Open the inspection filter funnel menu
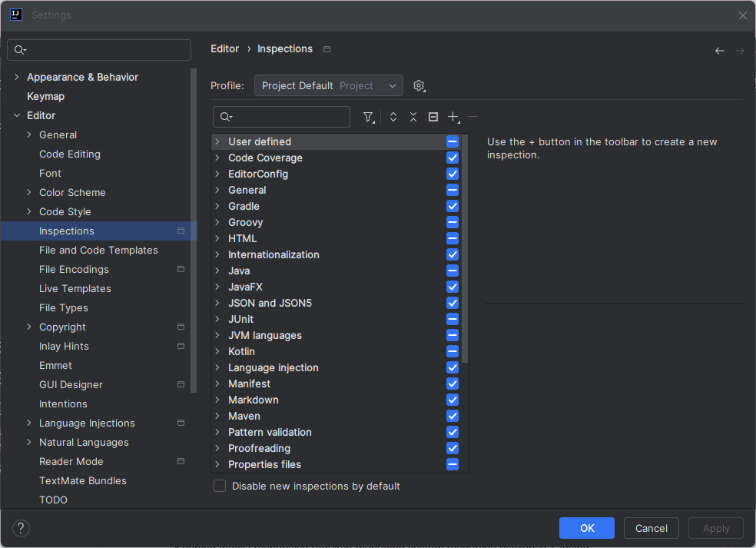The image size is (756, 548). 368,117
